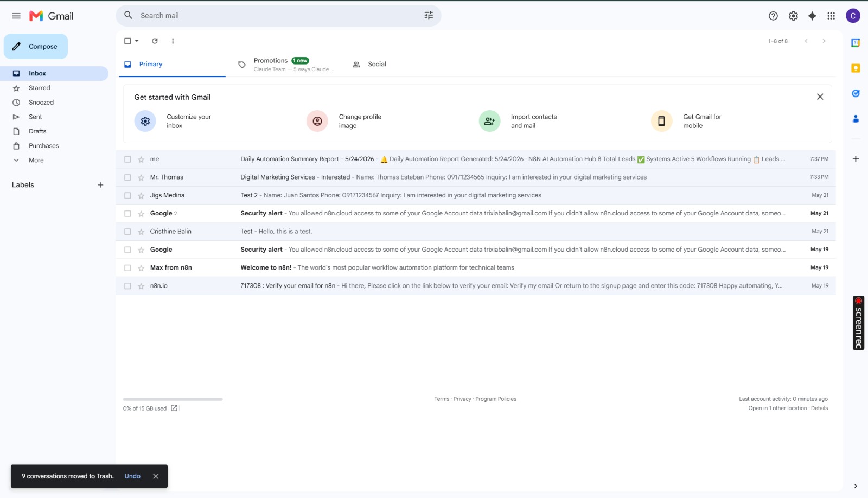The height and width of the screenshot is (498, 868).
Task: Star the n8n.io verification email
Action: tap(141, 286)
